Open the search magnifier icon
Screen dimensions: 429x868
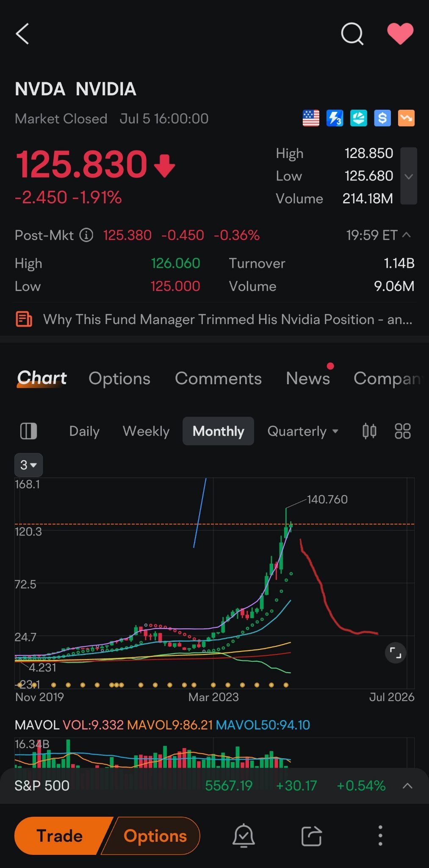[x=352, y=34]
